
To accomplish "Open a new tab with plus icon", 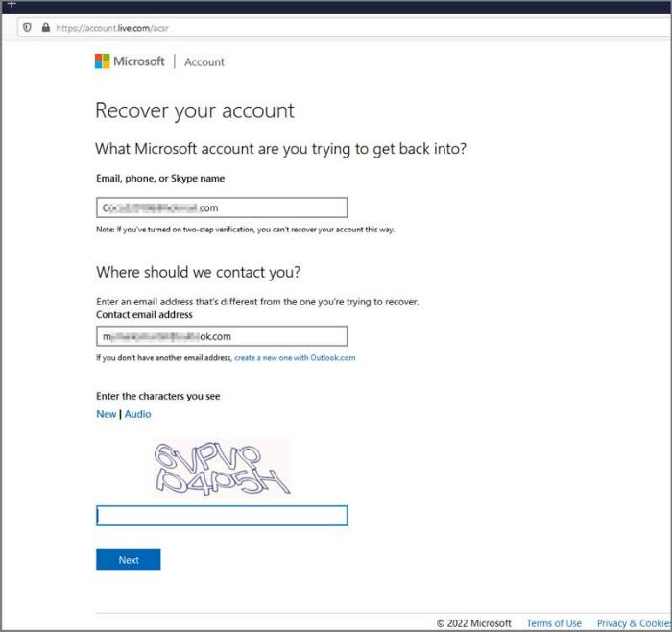I will (12, 4).
